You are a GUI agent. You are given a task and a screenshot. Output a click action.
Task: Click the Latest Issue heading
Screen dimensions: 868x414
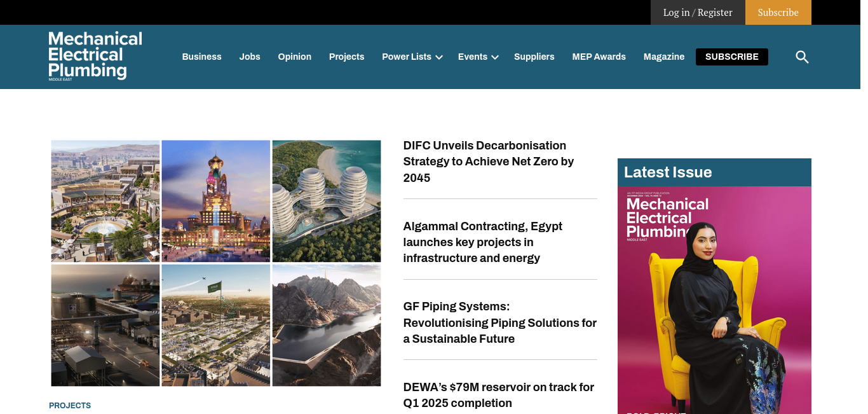pyautogui.click(x=668, y=172)
